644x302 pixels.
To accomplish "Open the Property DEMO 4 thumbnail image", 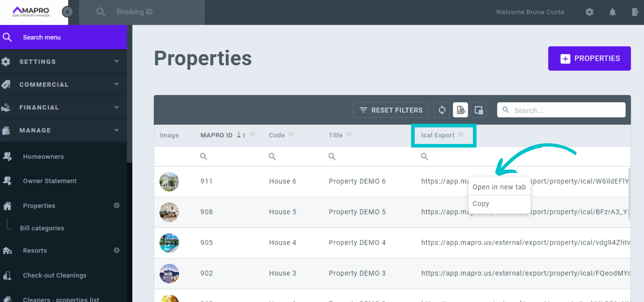I will 169,243.
